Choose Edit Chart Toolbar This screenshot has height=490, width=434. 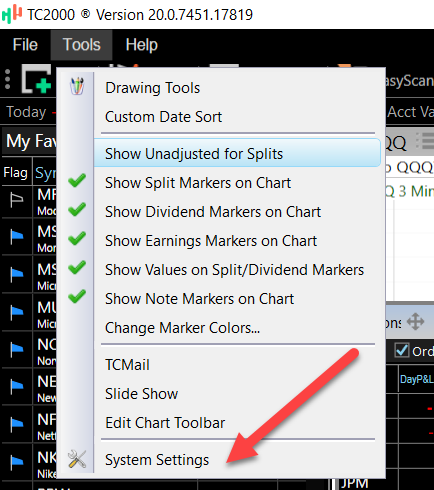[165, 423]
